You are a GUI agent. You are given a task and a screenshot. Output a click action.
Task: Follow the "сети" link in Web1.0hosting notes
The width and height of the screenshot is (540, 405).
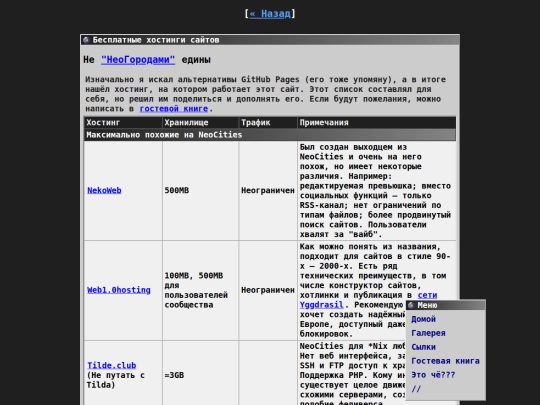click(x=427, y=295)
